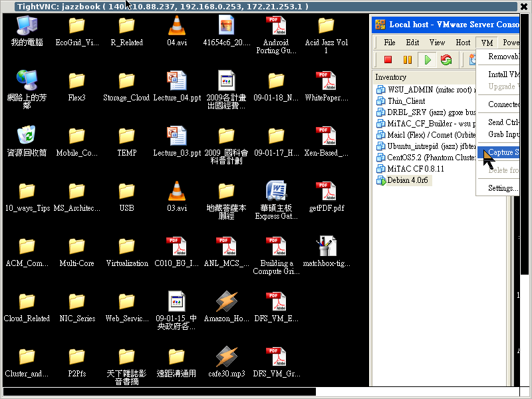
Task: Select the 03.avi VLC media file
Action: tap(177, 196)
